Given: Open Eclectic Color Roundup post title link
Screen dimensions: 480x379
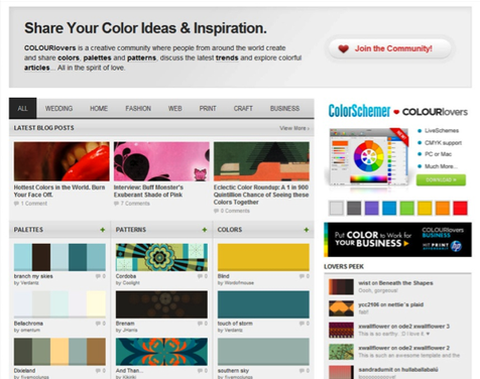Looking at the screenshot, I should click(261, 195).
